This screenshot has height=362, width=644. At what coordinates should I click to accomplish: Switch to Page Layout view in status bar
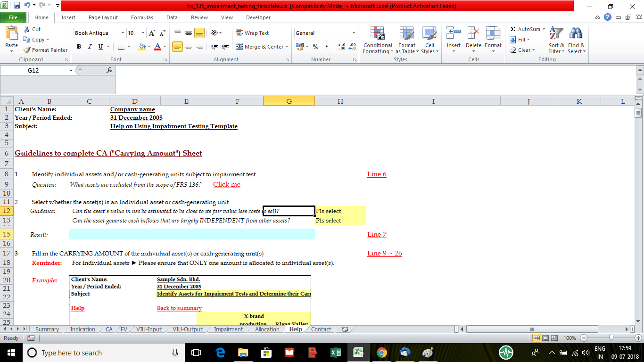point(545,338)
